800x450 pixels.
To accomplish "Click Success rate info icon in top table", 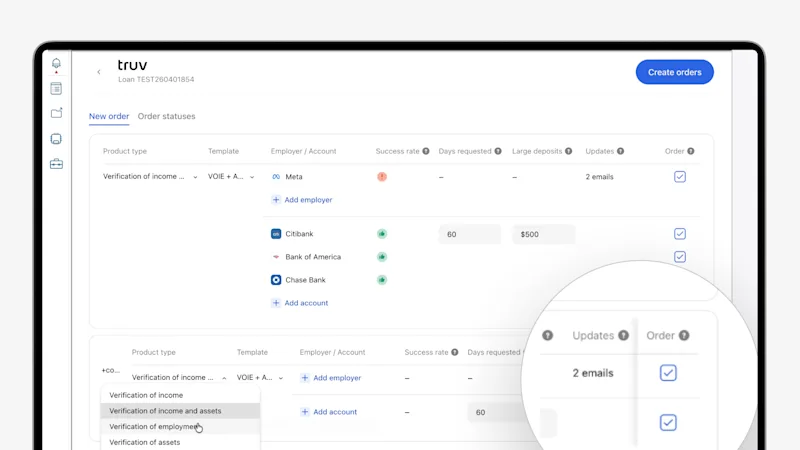I will tap(426, 151).
